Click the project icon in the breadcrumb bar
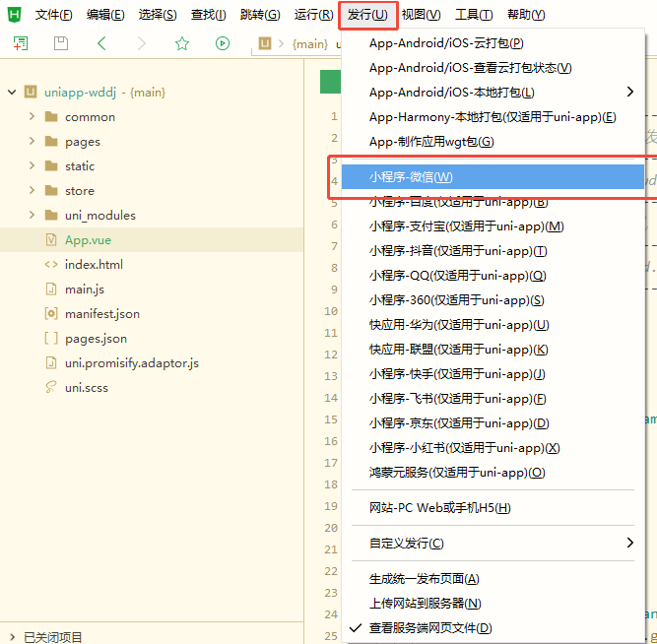Viewport: 657px width, 644px height. point(265,43)
